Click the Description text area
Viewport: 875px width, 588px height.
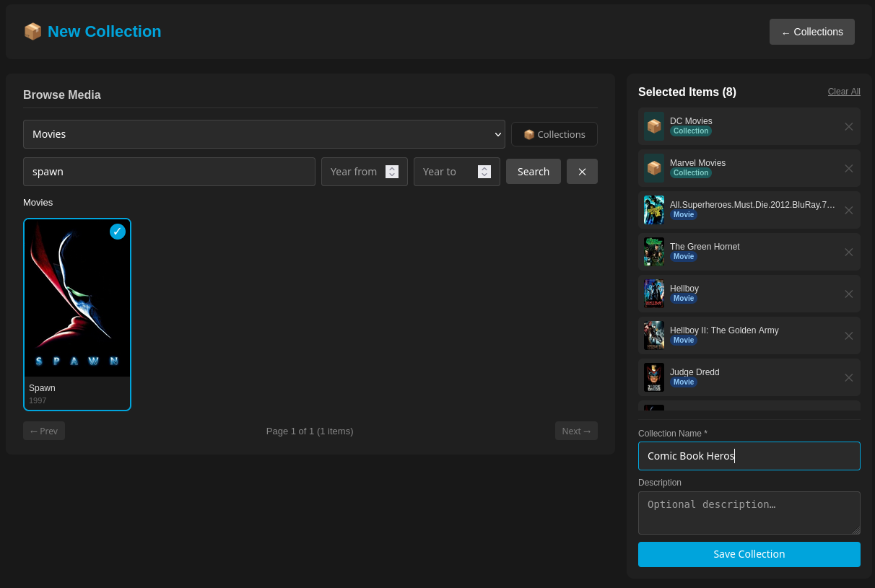click(749, 513)
